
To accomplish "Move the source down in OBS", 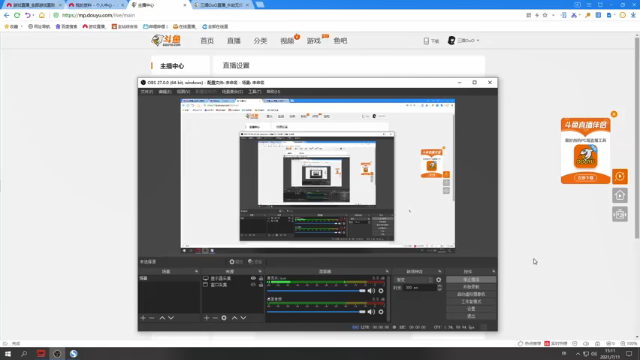I will click(x=243, y=318).
